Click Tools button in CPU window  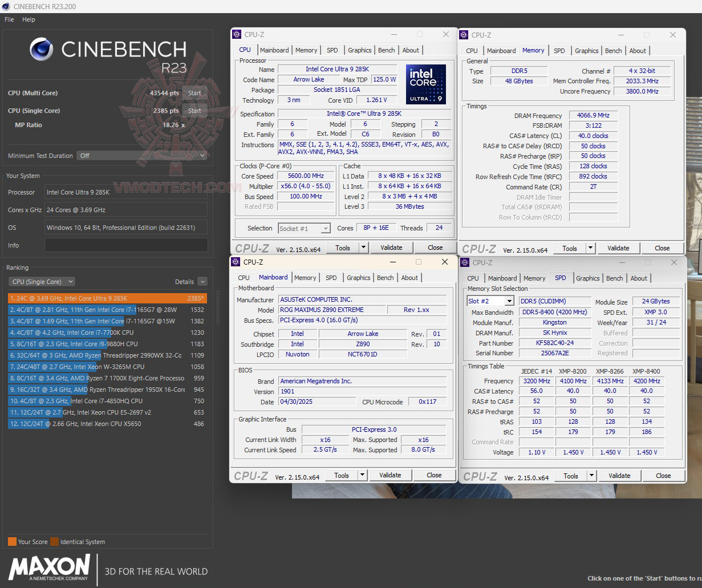pyautogui.click(x=343, y=248)
